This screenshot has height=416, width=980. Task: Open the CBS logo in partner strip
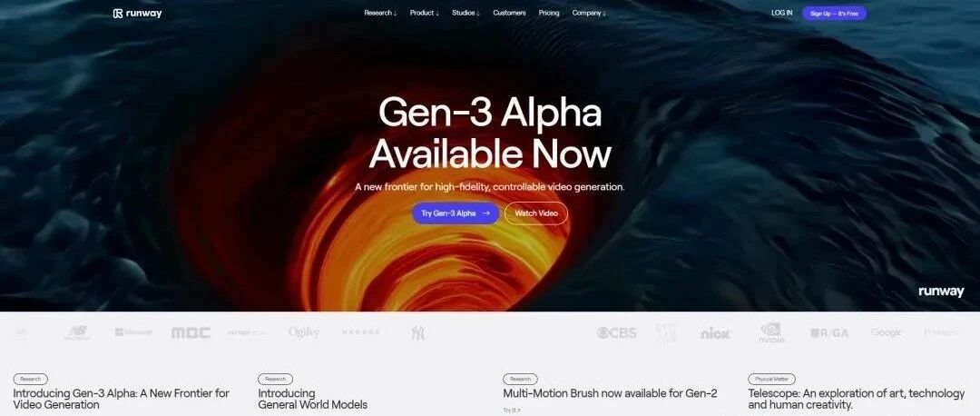[x=616, y=332]
